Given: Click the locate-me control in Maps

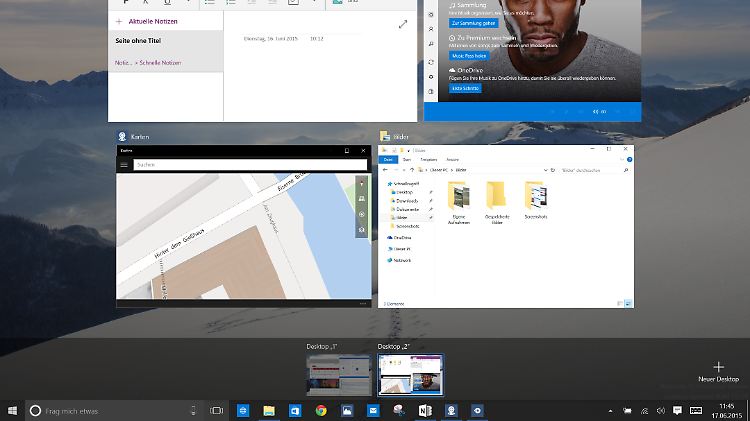Looking at the screenshot, I should click(x=362, y=214).
